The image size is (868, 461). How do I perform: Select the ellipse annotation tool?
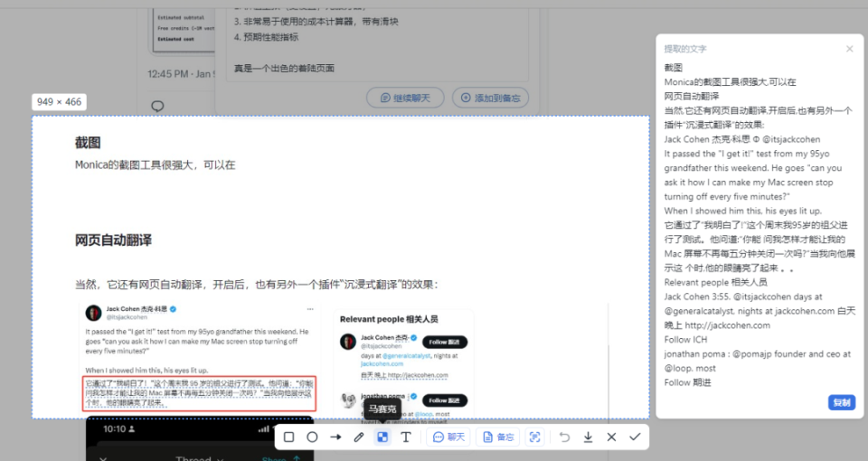pyautogui.click(x=312, y=437)
